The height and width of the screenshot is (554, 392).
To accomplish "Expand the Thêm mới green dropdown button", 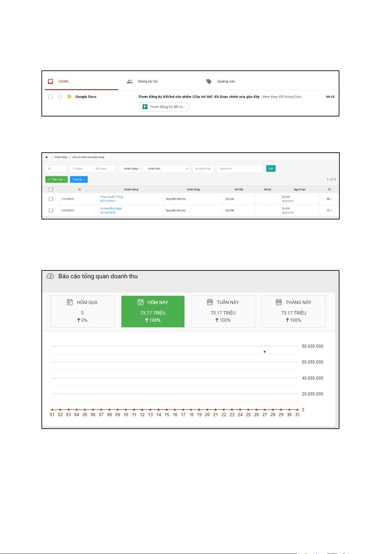I will 57,180.
